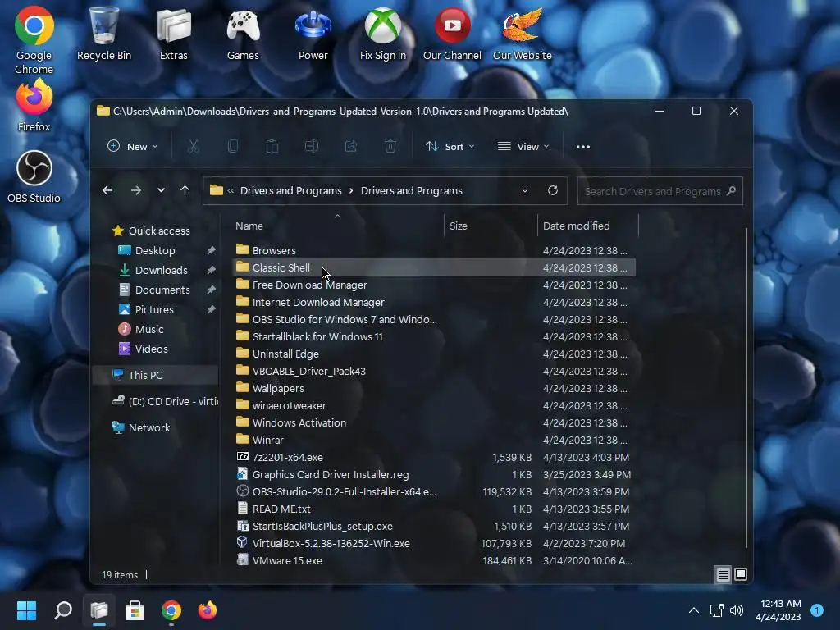Open the volume tray icon

click(x=737, y=610)
